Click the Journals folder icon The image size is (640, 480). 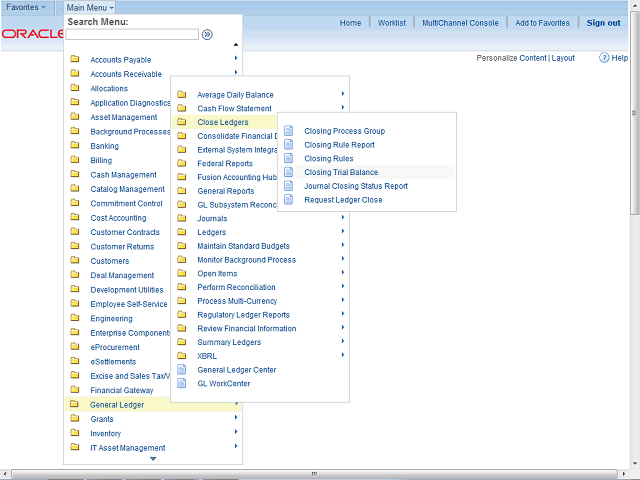[x=181, y=218]
